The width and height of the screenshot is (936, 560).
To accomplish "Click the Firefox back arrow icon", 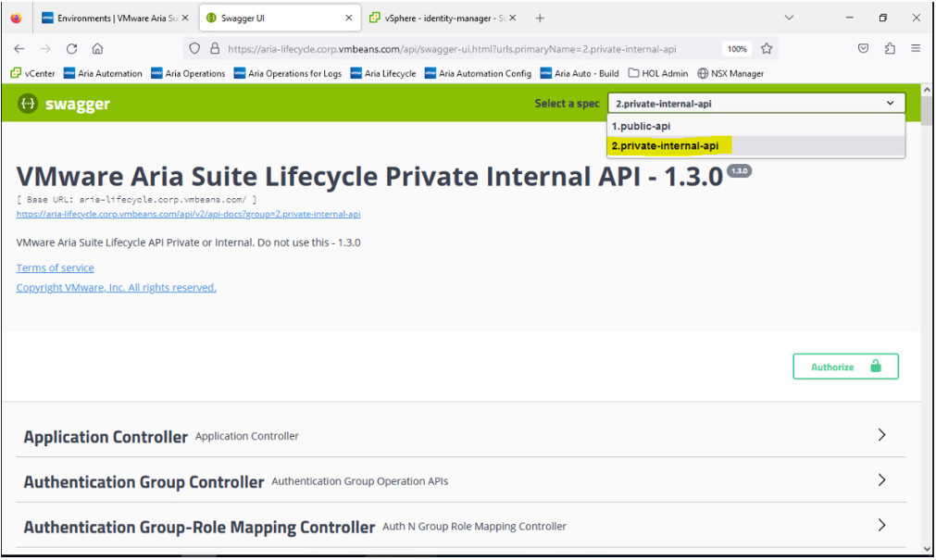I will click(x=19, y=49).
